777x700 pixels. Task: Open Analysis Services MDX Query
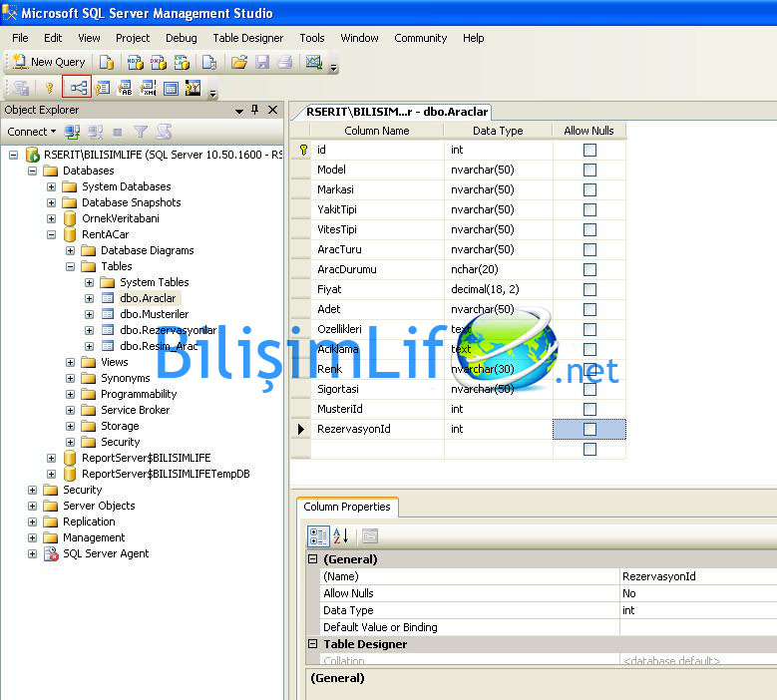click(136, 63)
